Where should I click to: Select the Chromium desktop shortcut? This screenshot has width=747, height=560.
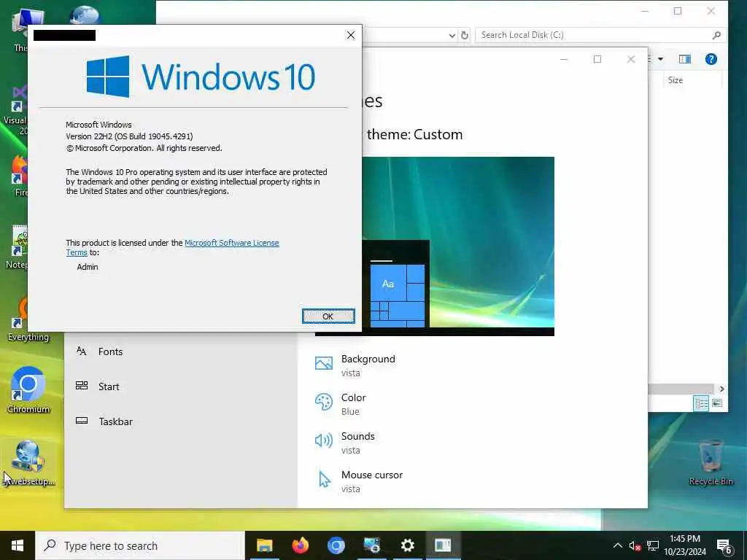28,389
